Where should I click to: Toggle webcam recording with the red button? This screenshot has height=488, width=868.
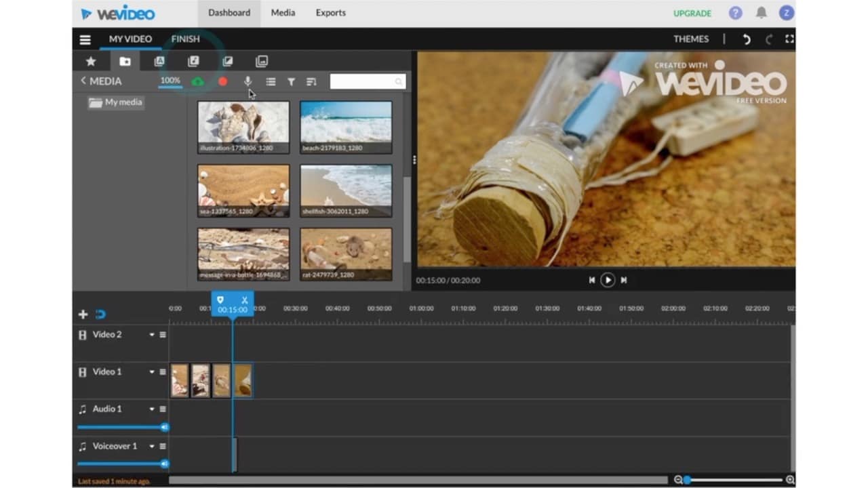tap(222, 81)
